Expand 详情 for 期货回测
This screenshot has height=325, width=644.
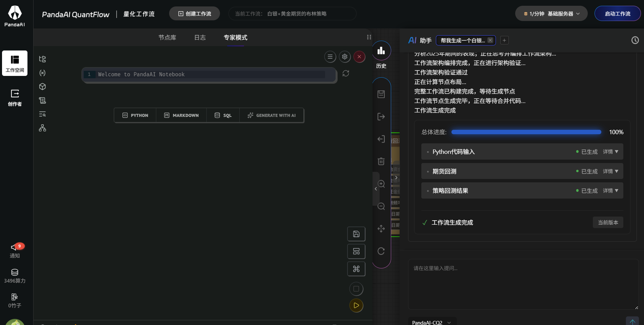(x=610, y=171)
